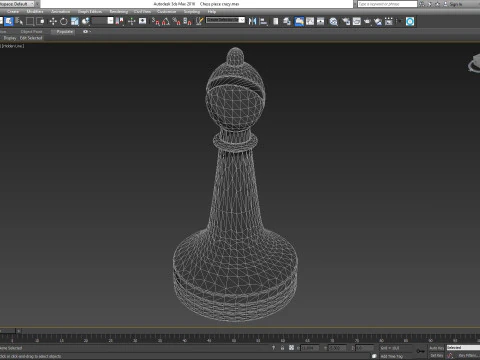The image size is (480, 360).
Task: Open the Customize menu
Action: 166,11
